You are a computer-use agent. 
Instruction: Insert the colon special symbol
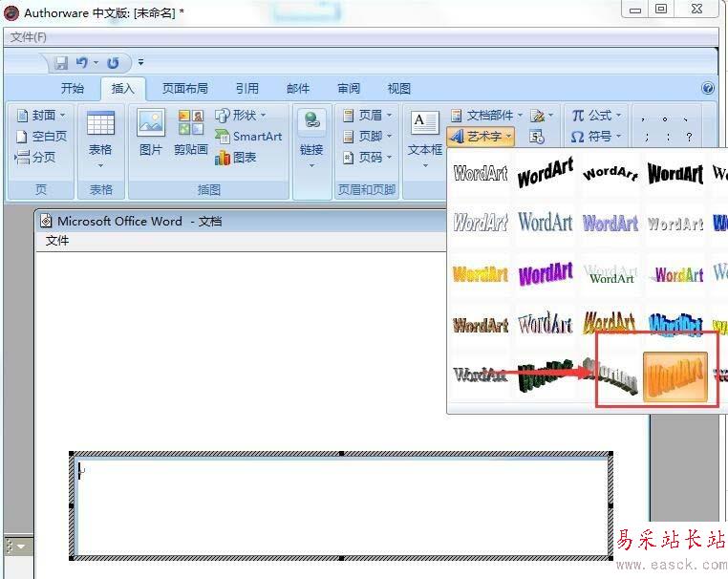pos(668,137)
